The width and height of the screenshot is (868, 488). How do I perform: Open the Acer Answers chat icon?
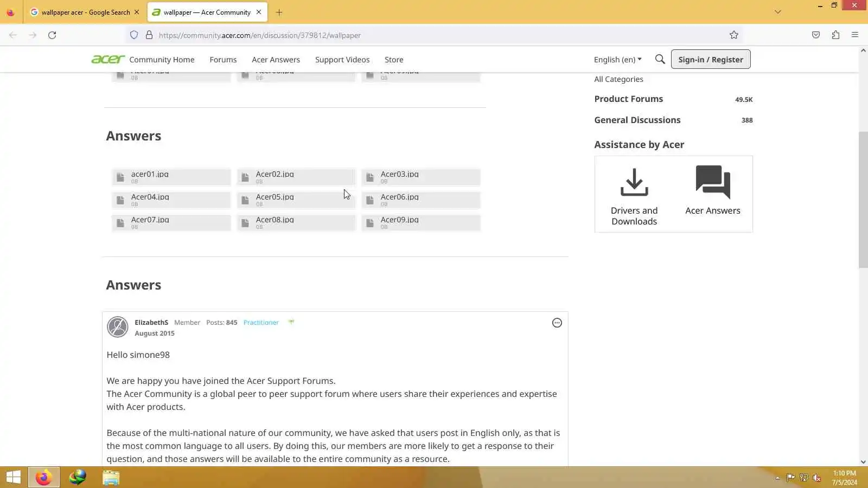coord(713,182)
